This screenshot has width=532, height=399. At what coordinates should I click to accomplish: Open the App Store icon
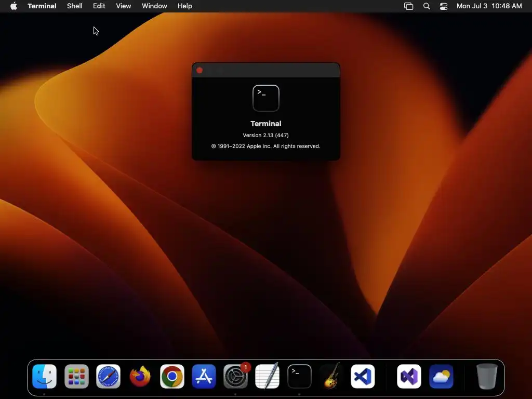click(204, 376)
